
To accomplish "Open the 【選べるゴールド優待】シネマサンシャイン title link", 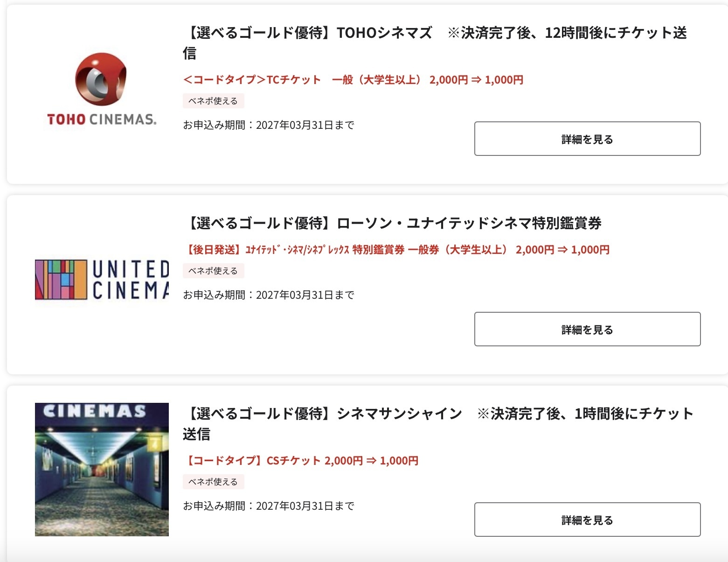I will point(438,424).
